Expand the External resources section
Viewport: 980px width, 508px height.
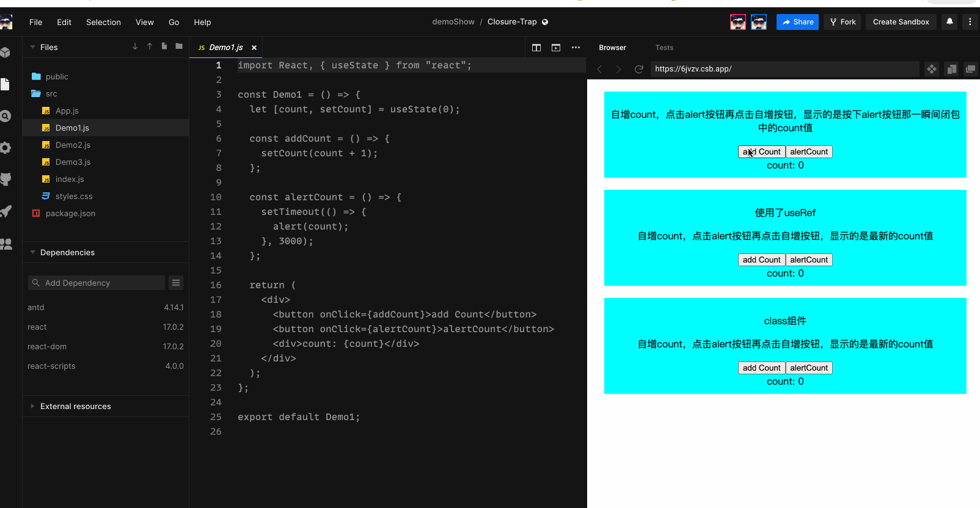click(32, 406)
